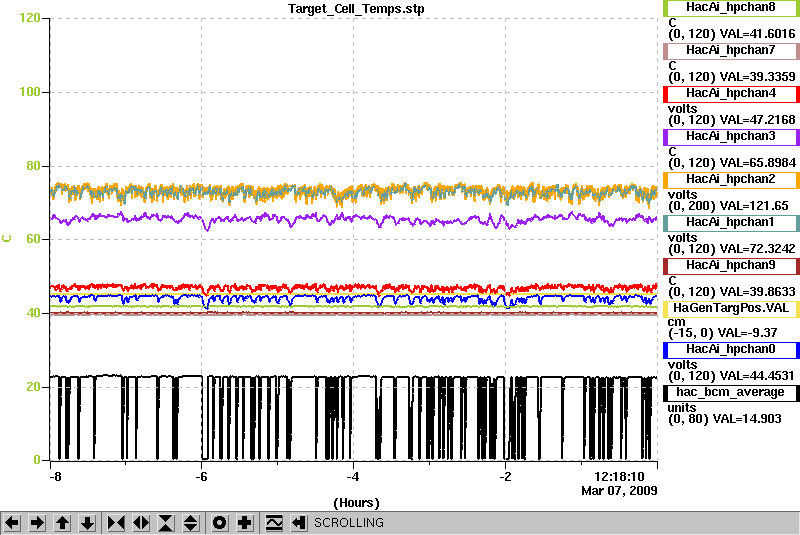
Task: Select the HaGenTargPos.VAL yellow legend entry
Action: pos(731,309)
